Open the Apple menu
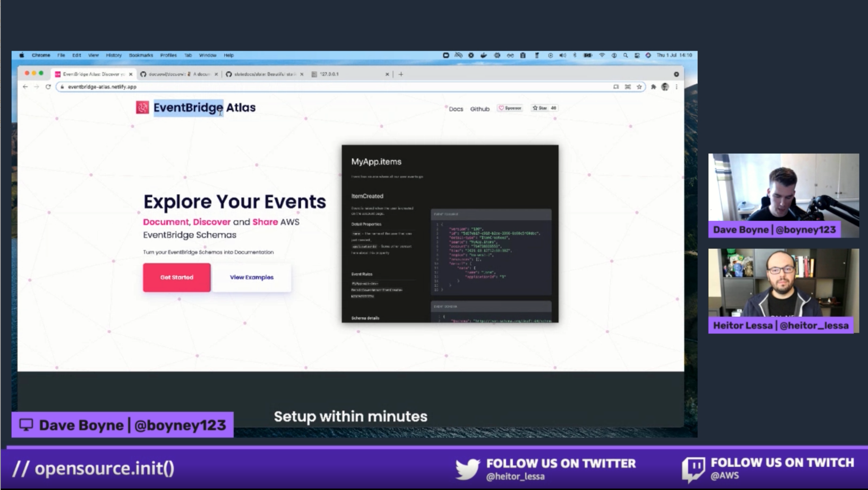This screenshot has width=868, height=490. (22, 55)
